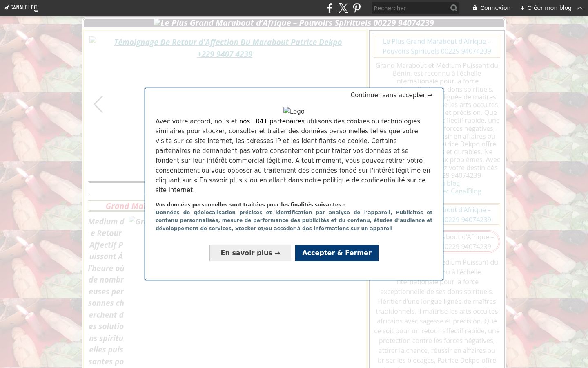Open the Connexion login link
The height and width of the screenshot is (368, 588).
[x=492, y=8]
